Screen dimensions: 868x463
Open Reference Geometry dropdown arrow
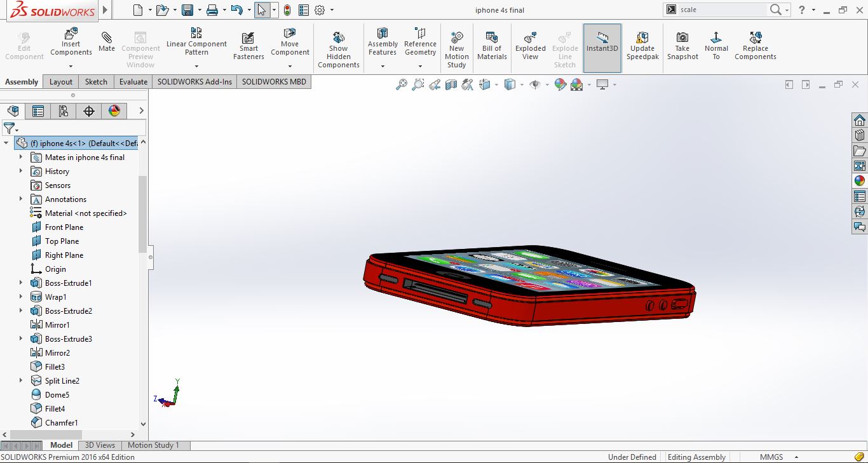(x=420, y=66)
